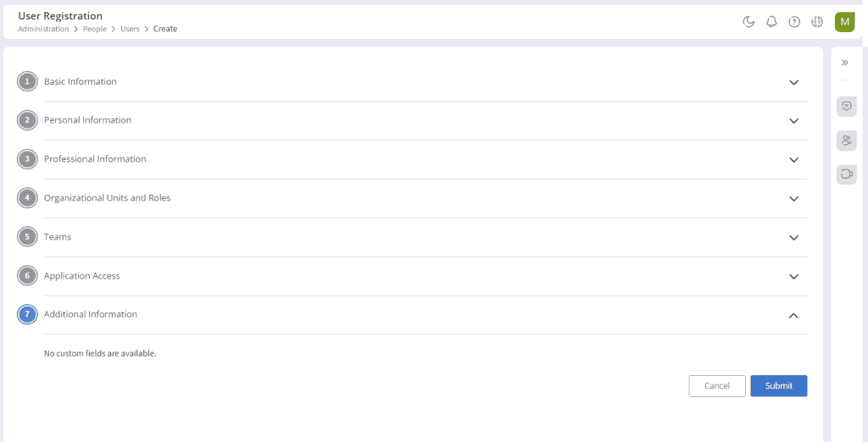Screen dimensions: 868x442
Task: Open the green M user avatar
Action: (845, 21)
